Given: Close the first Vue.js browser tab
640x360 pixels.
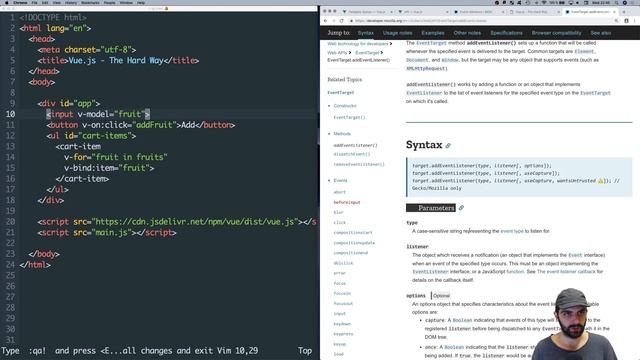Looking at the screenshot, I should point(391,12).
